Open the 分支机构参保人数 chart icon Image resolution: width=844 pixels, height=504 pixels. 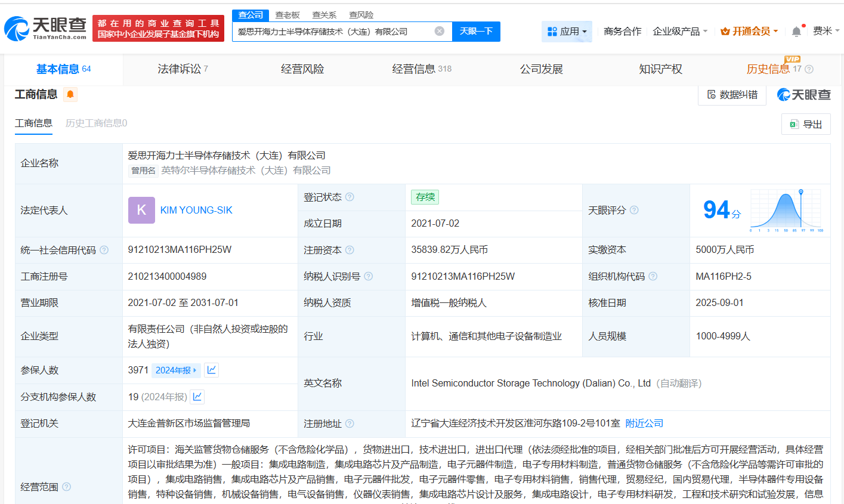[x=197, y=397]
